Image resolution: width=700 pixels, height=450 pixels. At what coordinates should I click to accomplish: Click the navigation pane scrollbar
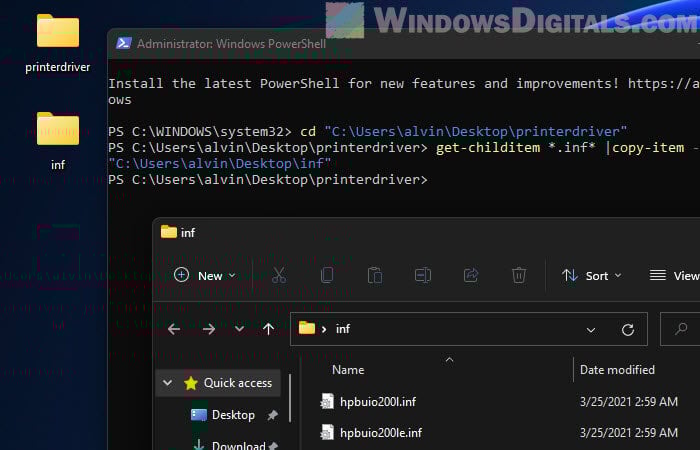click(x=290, y=398)
